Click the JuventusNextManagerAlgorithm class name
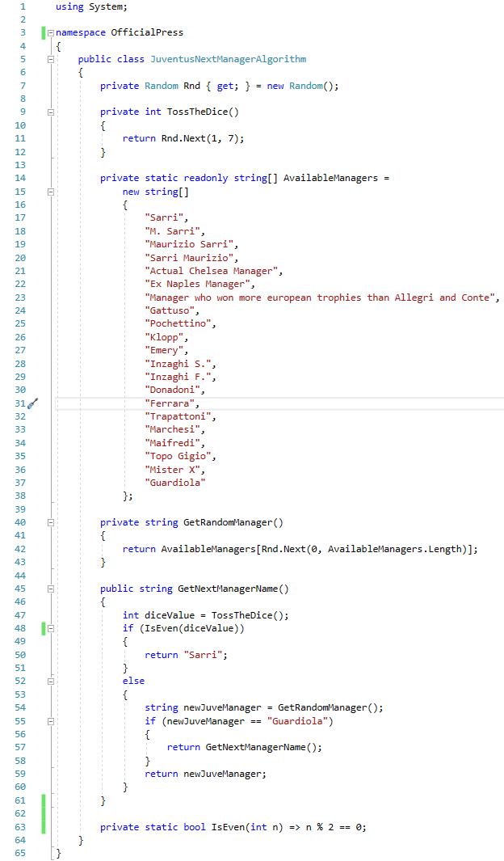Screen dimensions: 504x861 [228, 59]
